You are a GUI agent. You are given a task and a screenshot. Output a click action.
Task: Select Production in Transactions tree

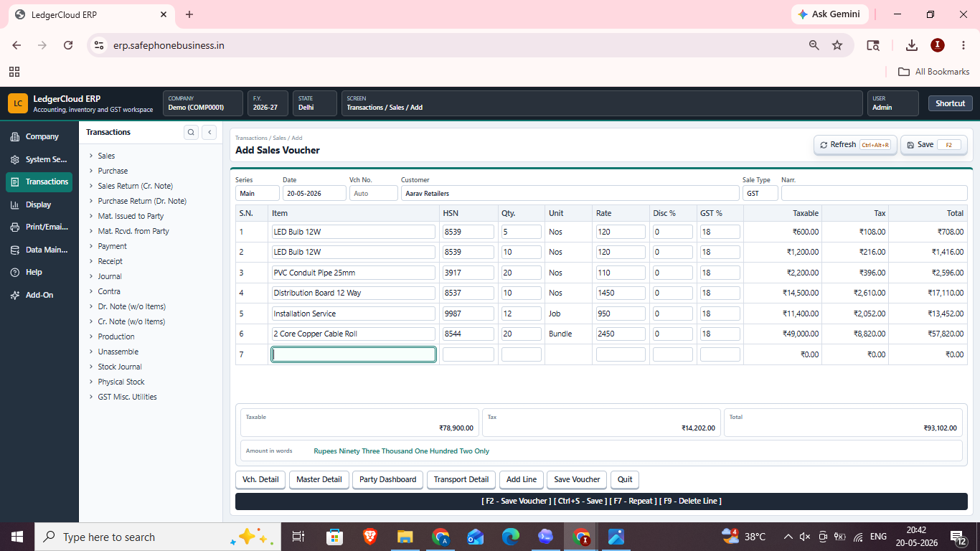(116, 336)
